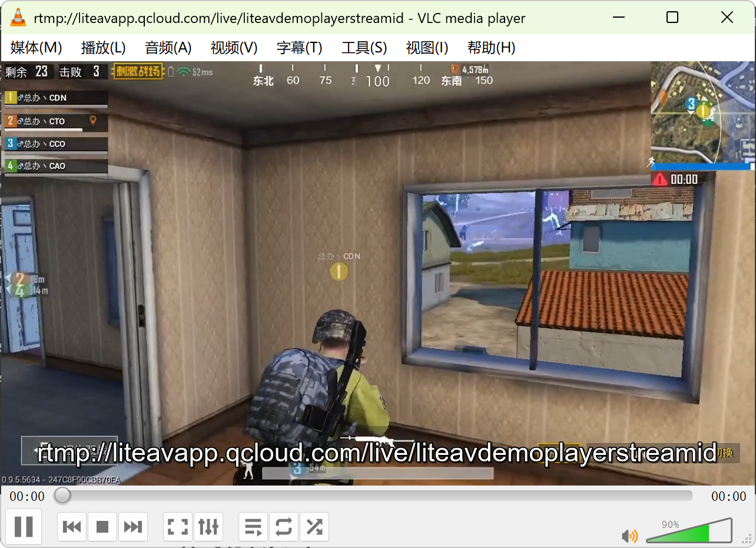Open the 视频(V) menu
Screen dimensions: 756x548
[x=233, y=48]
